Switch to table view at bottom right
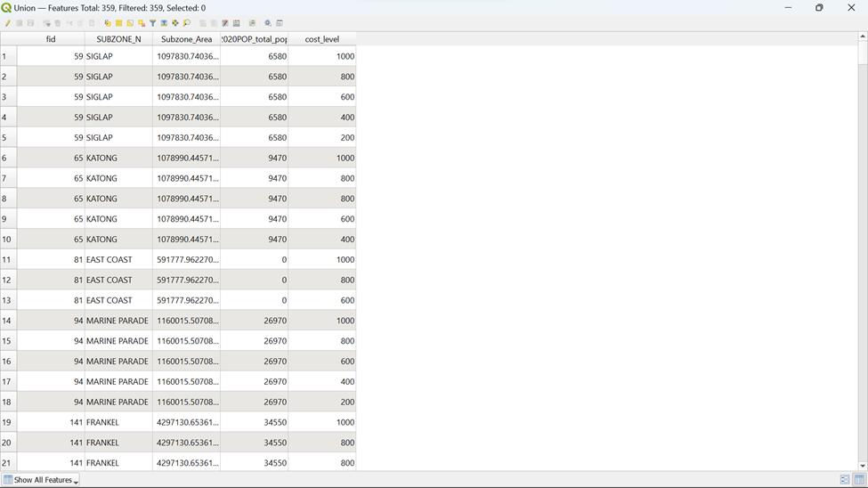 [859, 480]
